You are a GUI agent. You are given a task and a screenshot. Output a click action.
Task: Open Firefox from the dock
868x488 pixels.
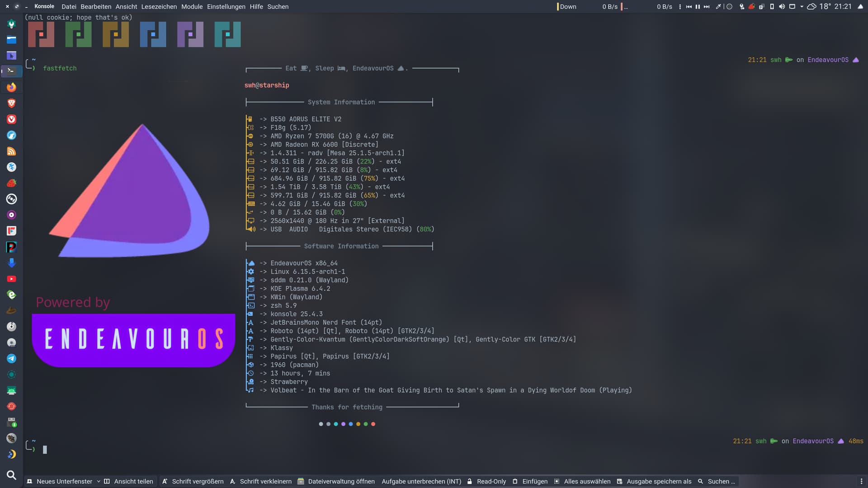11,87
